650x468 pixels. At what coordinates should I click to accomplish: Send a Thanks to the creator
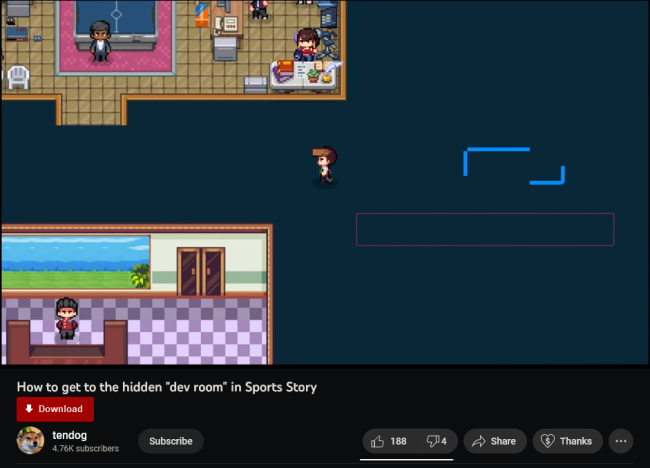(565, 441)
